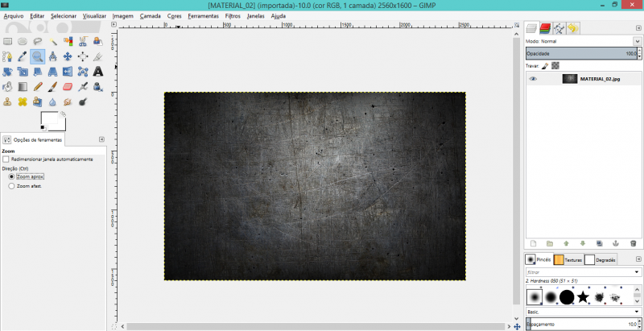Switch to the Degradês tab
This screenshot has height=331, width=644.
[x=601, y=259]
